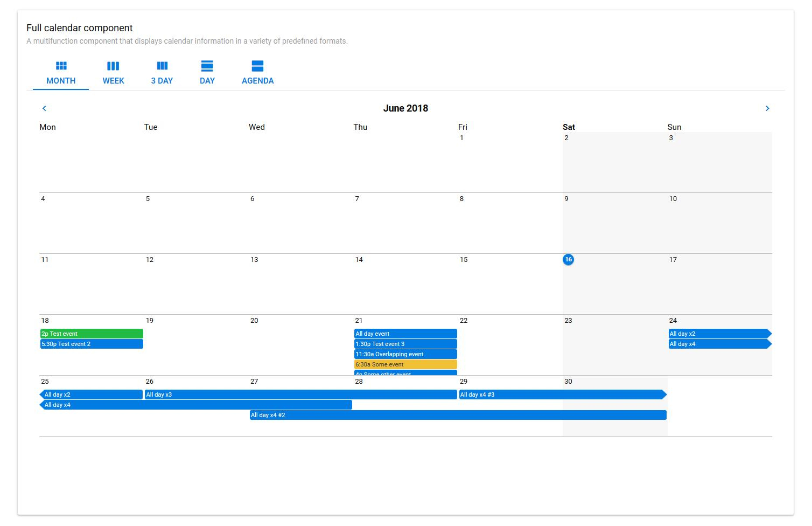Select day 25 date number
812x526 pixels.
(45, 382)
